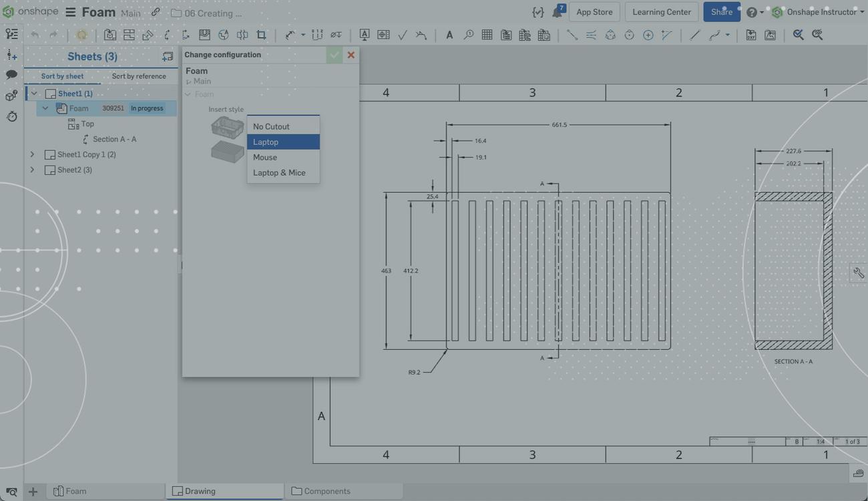Select the center mark tool
This screenshot has height=501, width=868.
(647, 34)
